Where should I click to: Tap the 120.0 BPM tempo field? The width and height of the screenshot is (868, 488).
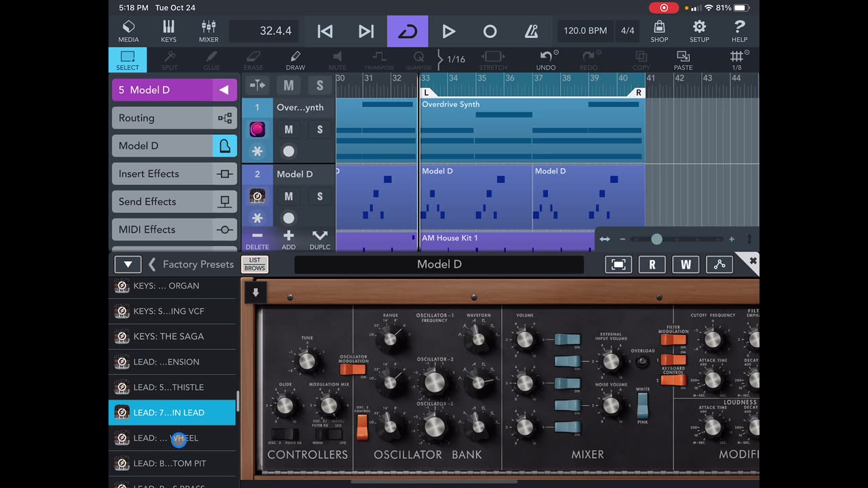[585, 31]
